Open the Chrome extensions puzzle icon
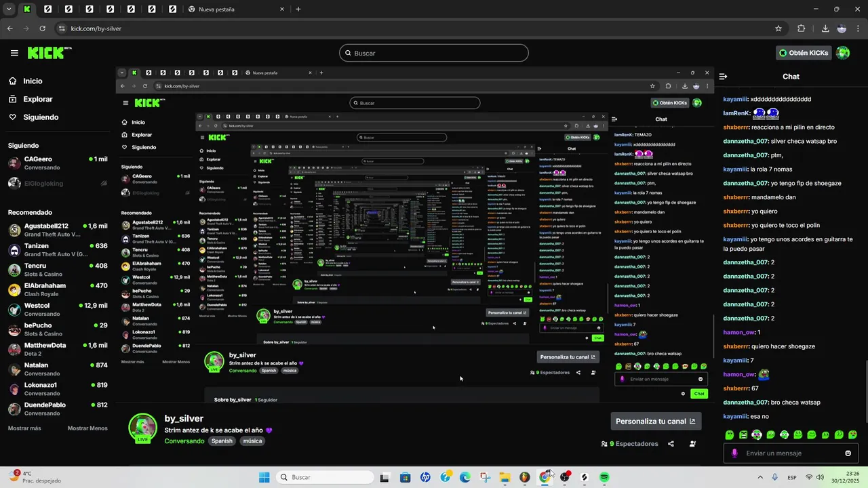 pyautogui.click(x=802, y=28)
